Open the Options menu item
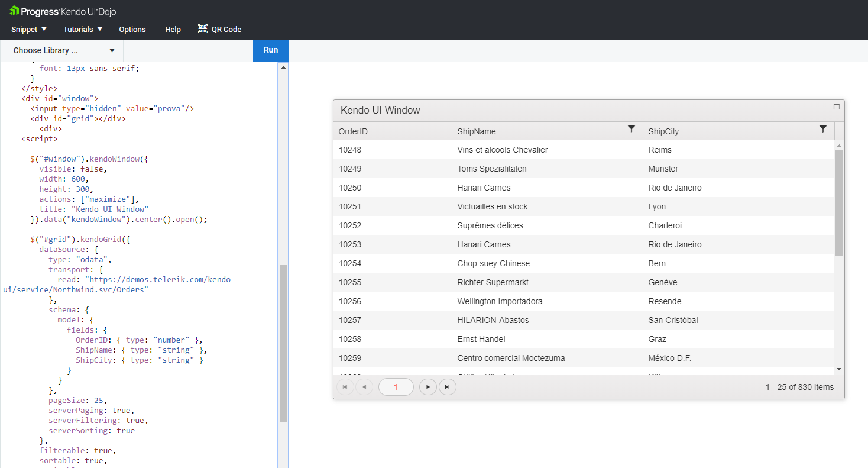The height and width of the screenshot is (468, 868). coord(132,29)
